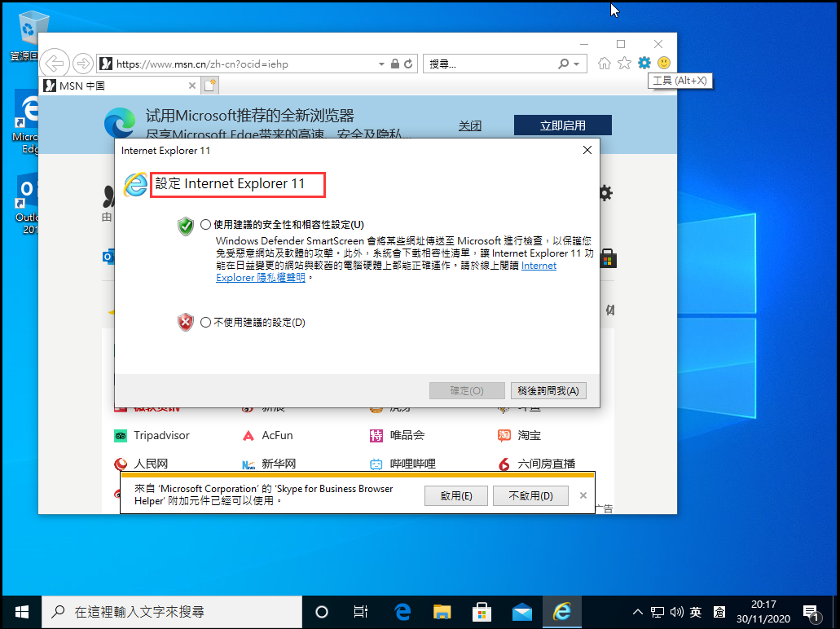Switch to the MSN 中国 tab

tap(120, 86)
